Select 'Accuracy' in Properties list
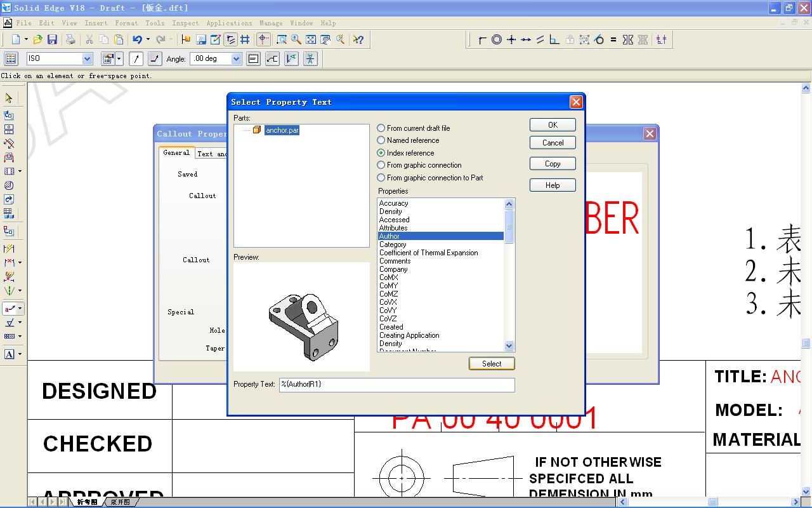812x508 pixels. pos(440,203)
